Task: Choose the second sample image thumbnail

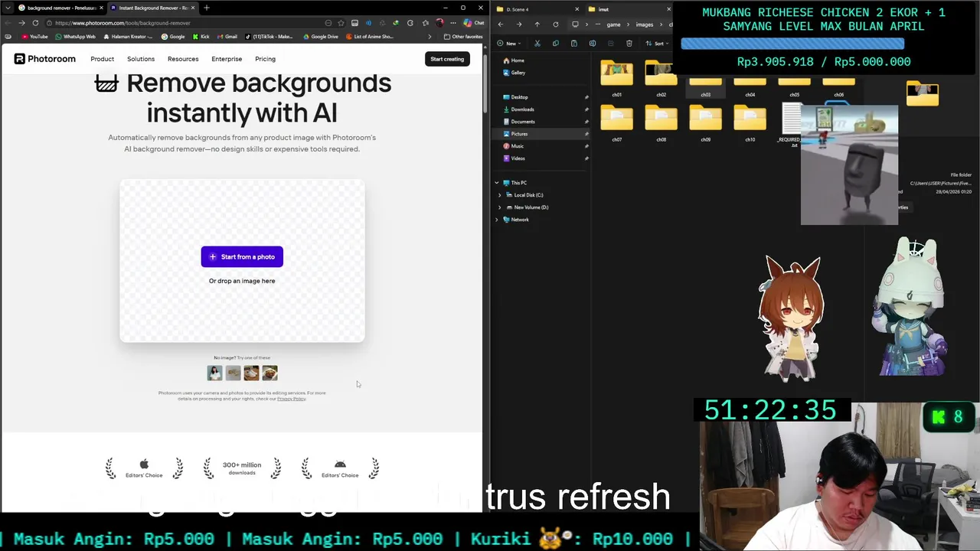Action: point(233,373)
